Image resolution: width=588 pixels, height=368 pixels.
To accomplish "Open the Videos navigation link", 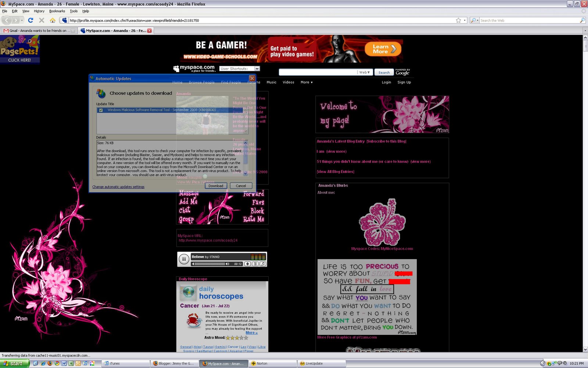I will (288, 82).
